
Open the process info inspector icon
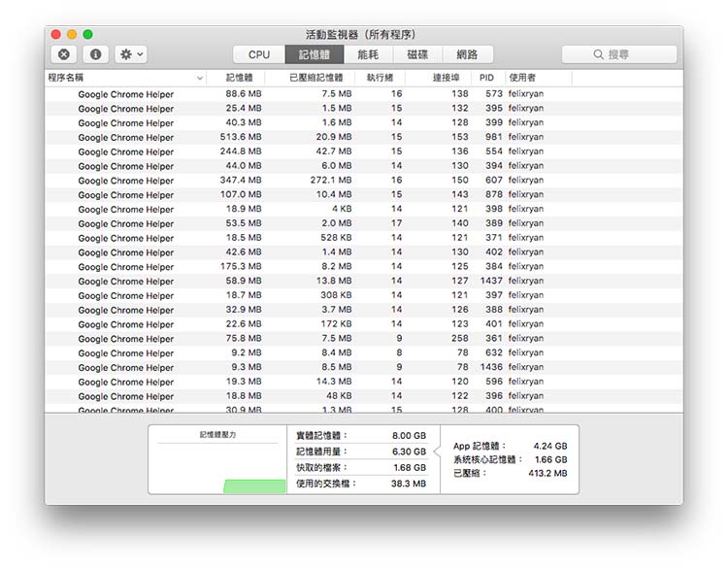[96, 54]
